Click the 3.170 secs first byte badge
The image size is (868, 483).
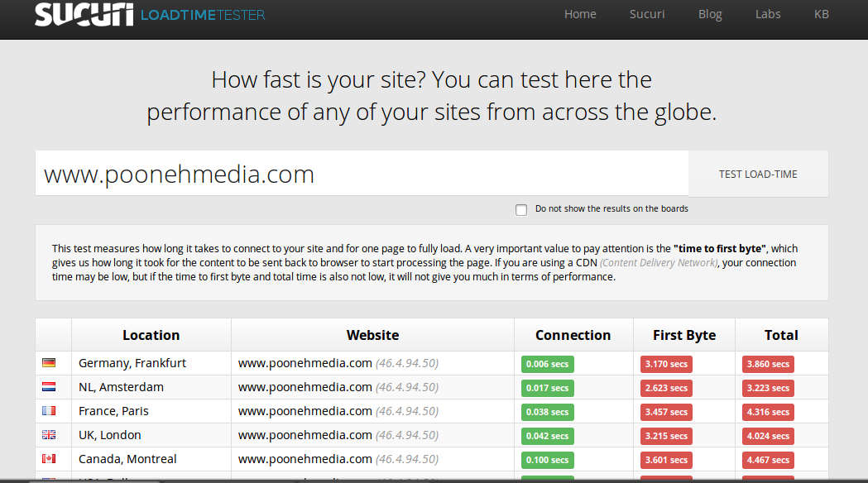[x=666, y=364]
